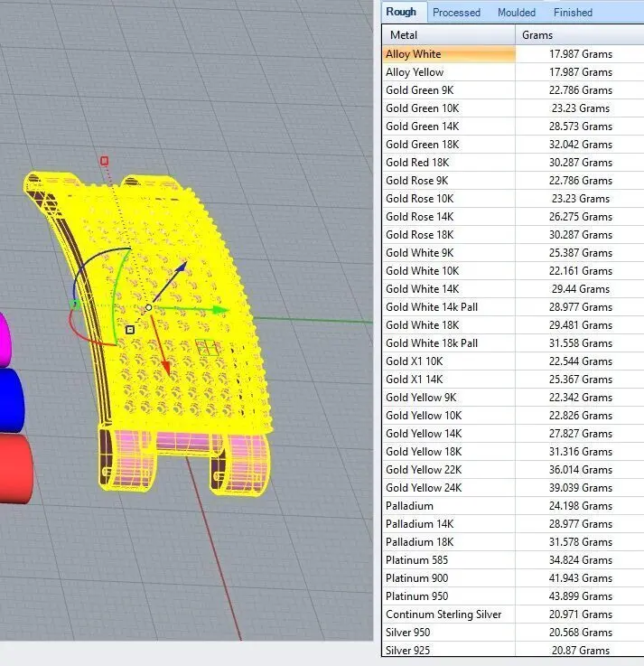The height and width of the screenshot is (666, 644).
Task: Select the Gold Yellow 14K row
Action: pyautogui.click(x=513, y=433)
